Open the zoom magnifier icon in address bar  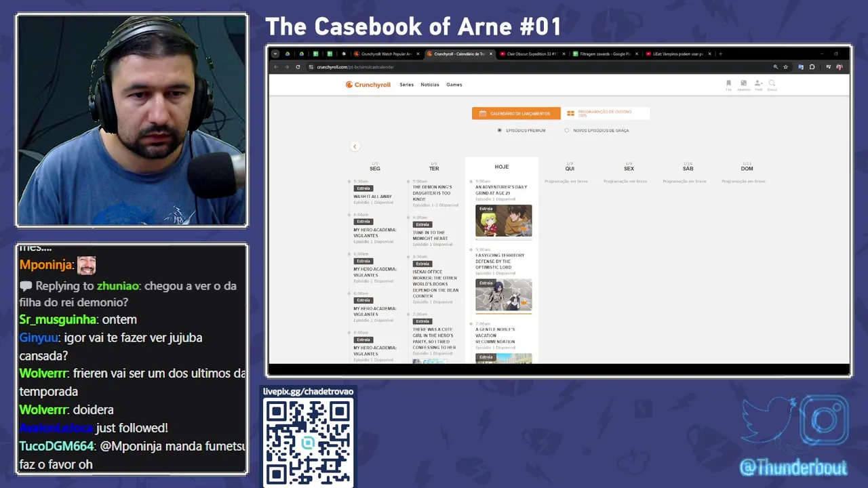[x=775, y=67]
